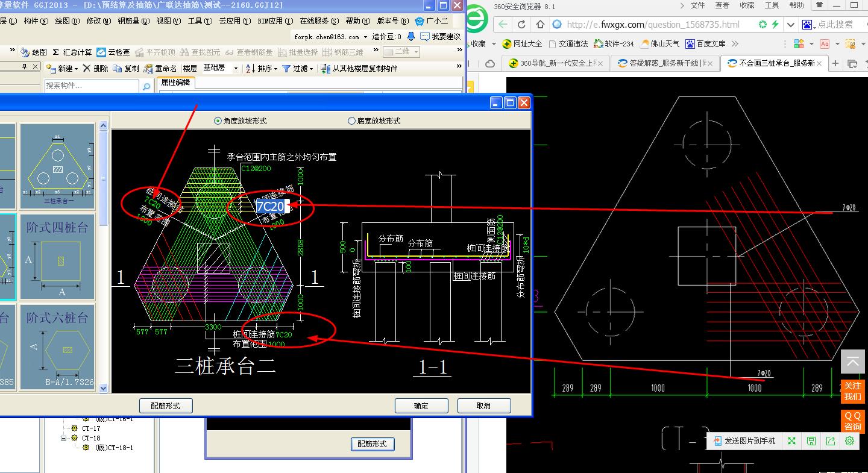Click save image icon in picture toolbar
Image resolution: width=868 pixels, height=473 pixels.
point(811,441)
